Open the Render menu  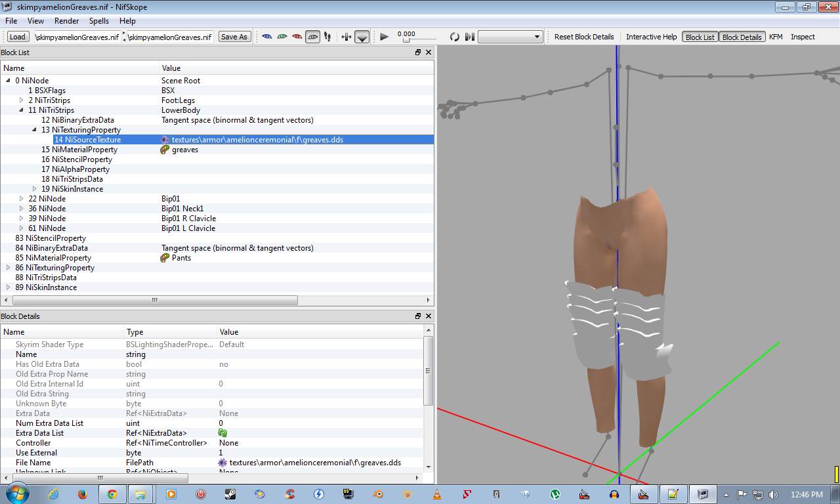pyautogui.click(x=67, y=21)
